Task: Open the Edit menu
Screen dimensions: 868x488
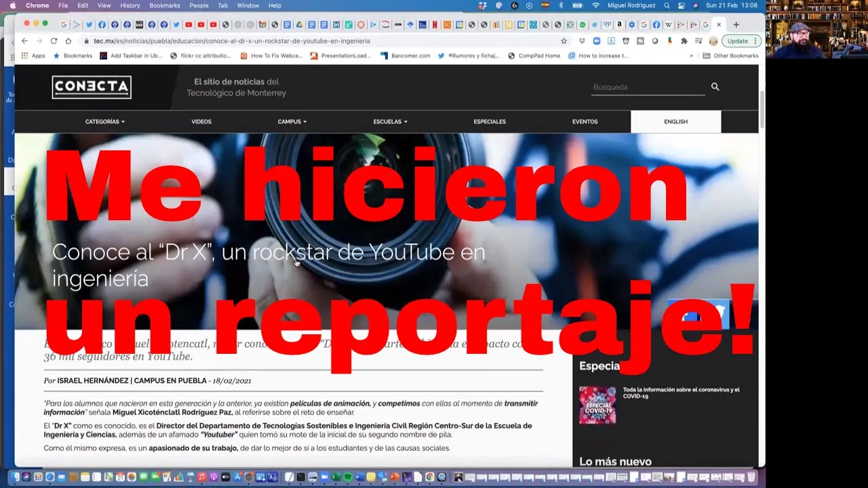Action: [83, 5]
